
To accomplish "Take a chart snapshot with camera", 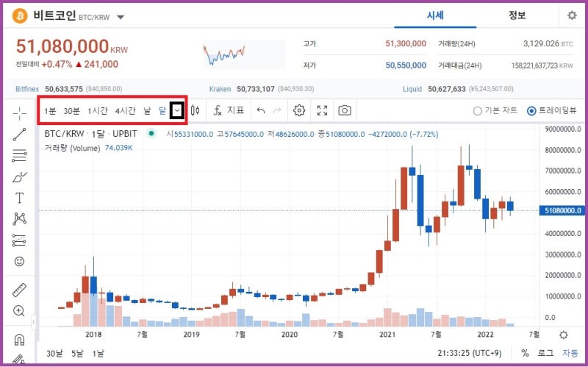I will tap(345, 110).
